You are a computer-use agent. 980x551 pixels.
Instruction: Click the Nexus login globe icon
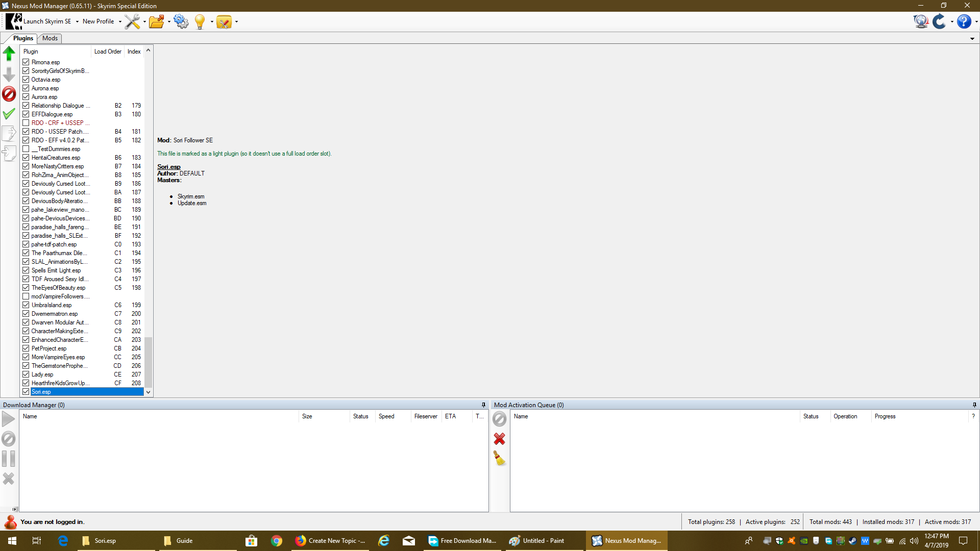(921, 21)
